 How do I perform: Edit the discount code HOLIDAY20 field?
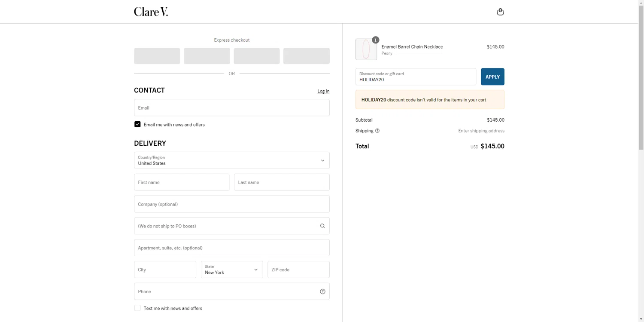click(416, 77)
